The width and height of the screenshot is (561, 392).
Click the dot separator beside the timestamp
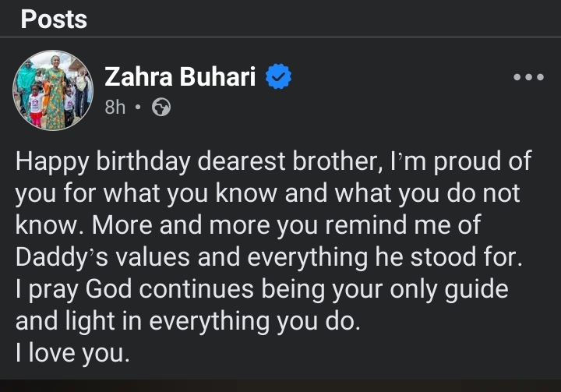click(137, 108)
